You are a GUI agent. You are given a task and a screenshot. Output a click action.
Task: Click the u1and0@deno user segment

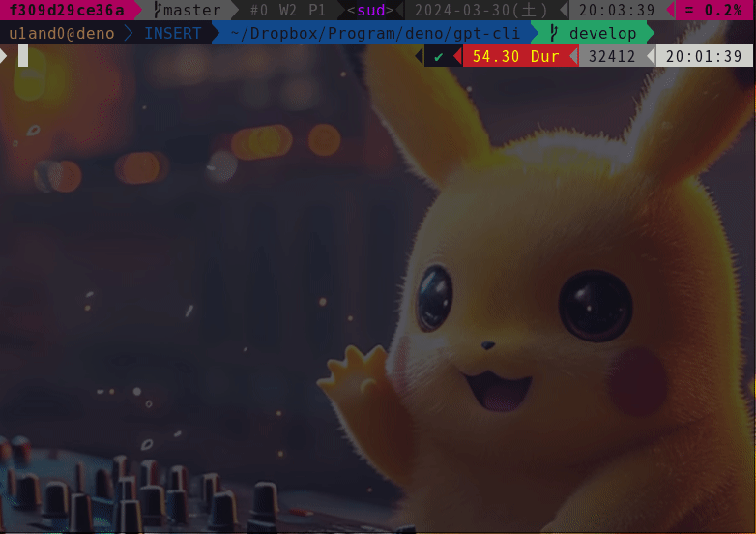pyautogui.click(x=62, y=33)
